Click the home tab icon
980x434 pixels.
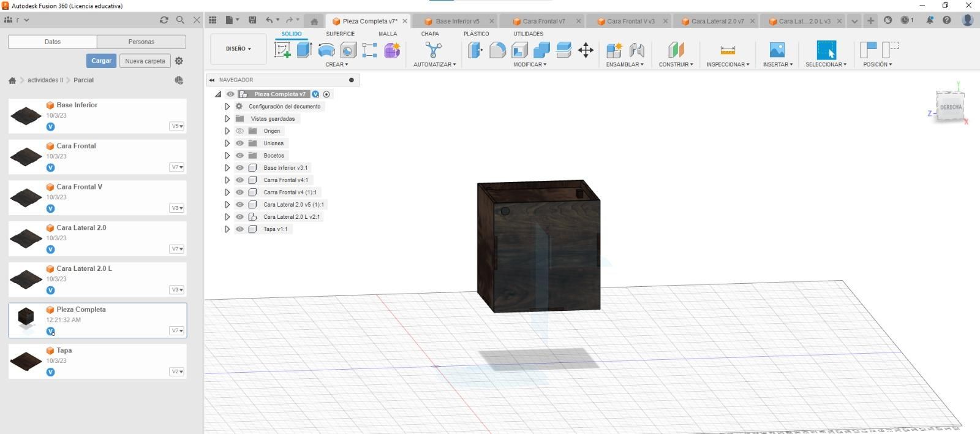coord(314,21)
